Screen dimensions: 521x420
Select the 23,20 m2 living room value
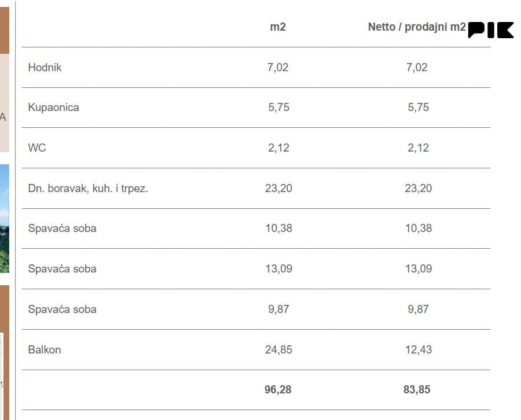278,188
